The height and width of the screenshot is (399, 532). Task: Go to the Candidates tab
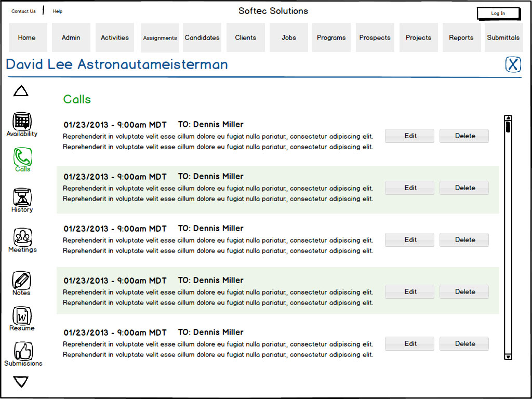click(202, 37)
